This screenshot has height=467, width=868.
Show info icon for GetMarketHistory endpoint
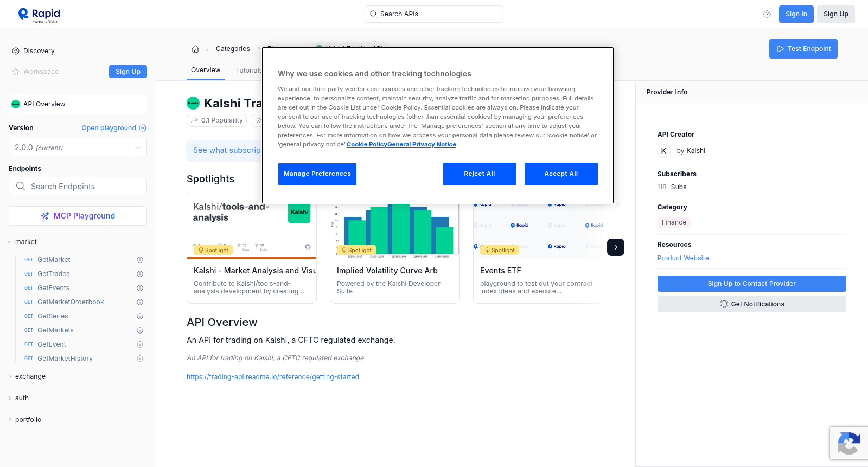point(140,359)
